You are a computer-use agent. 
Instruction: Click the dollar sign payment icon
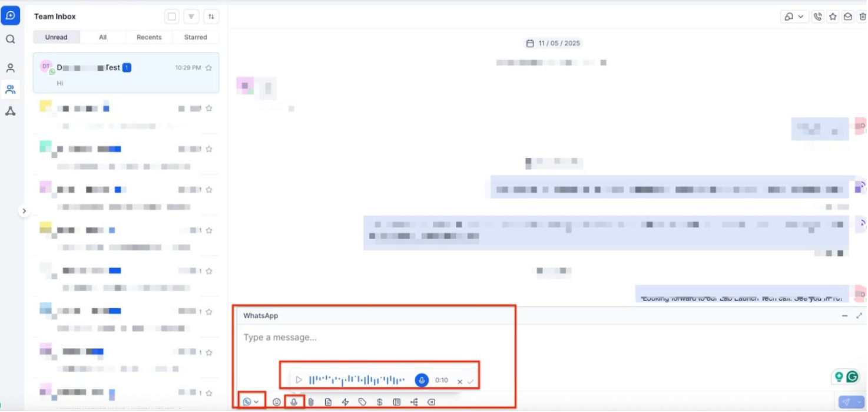379,402
